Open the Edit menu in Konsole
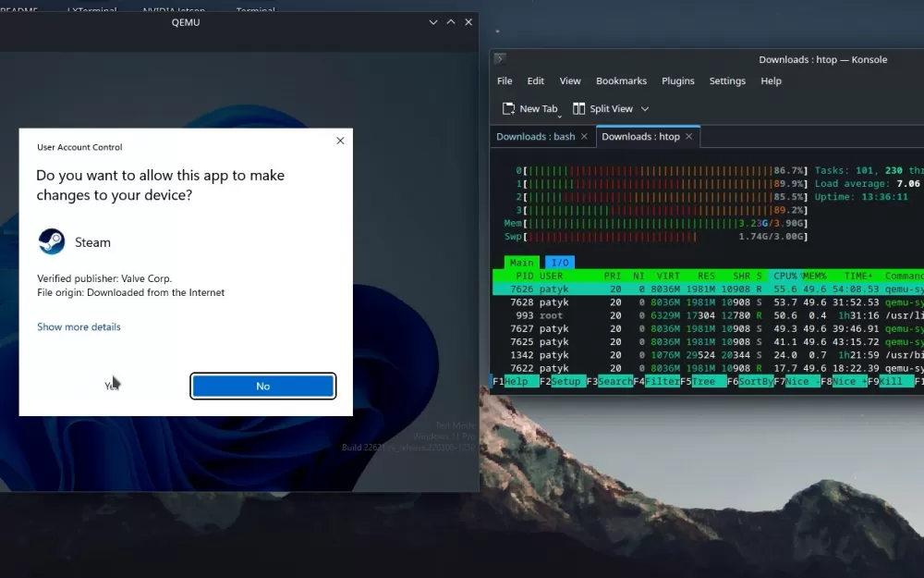Image resolution: width=924 pixels, height=578 pixels. (535, 80)
